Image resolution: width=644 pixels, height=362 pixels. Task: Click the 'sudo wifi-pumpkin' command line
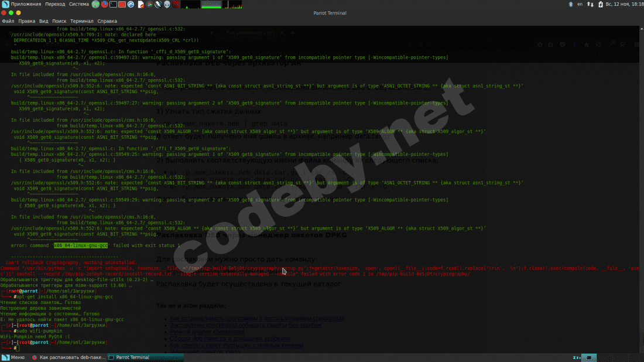pyautogui.click(x=39, y=331)
